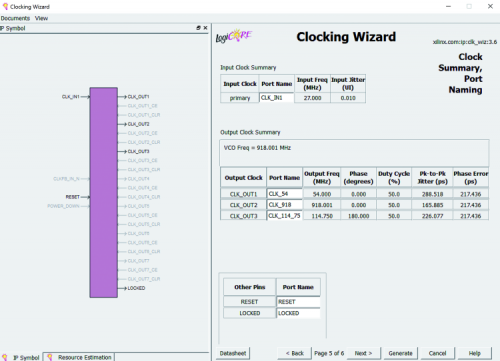
Task: Generate the clocking core
Action: (400, 353)
